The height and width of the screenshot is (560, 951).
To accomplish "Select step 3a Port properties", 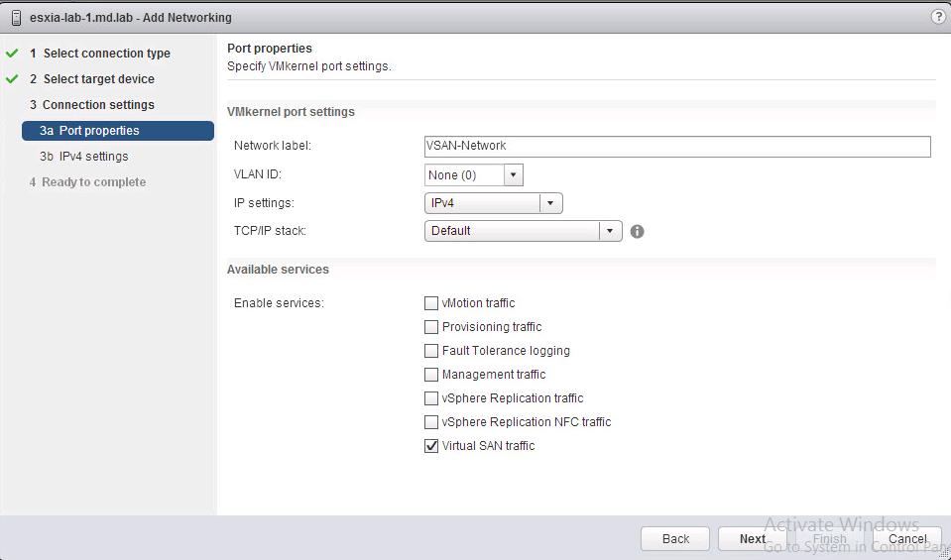I will [99, 131].
